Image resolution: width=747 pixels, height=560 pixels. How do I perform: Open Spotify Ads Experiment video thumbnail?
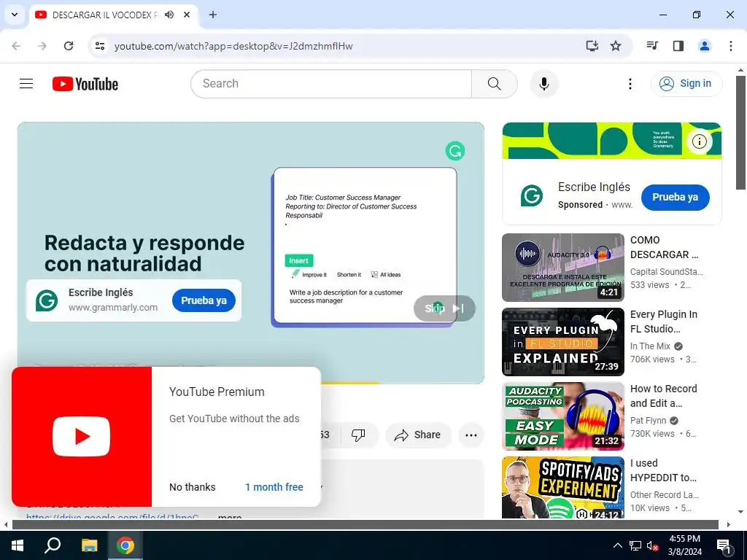(562, 487)
